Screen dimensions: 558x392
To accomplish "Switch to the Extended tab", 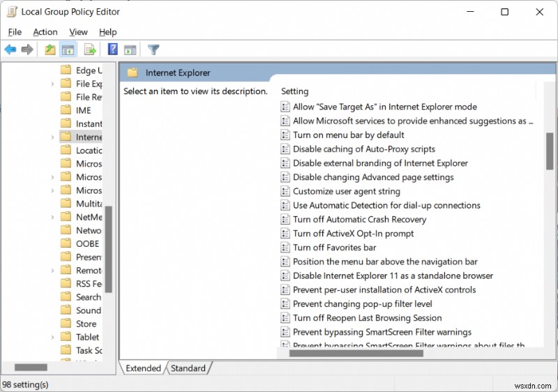I will click(x=143, y=368).
